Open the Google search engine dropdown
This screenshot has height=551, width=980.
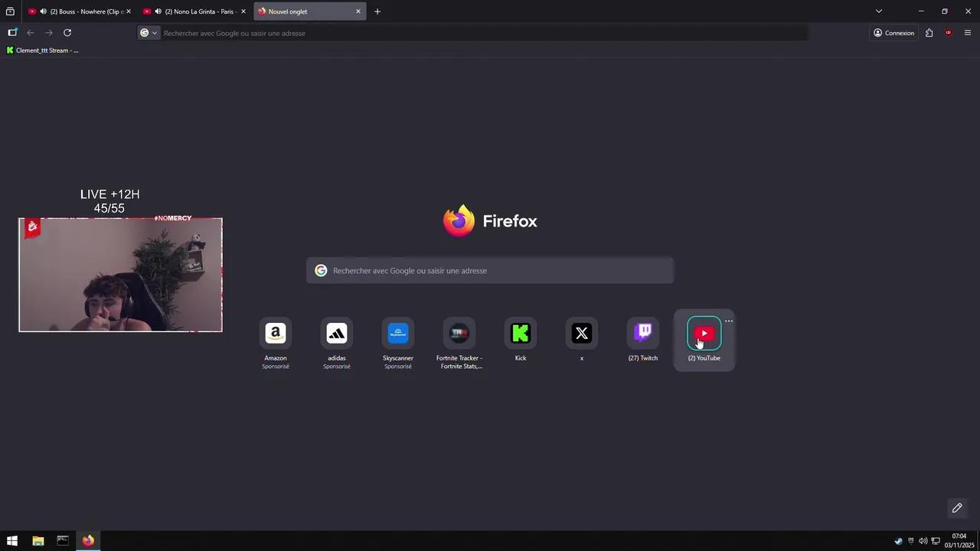(x=149, y=33)
